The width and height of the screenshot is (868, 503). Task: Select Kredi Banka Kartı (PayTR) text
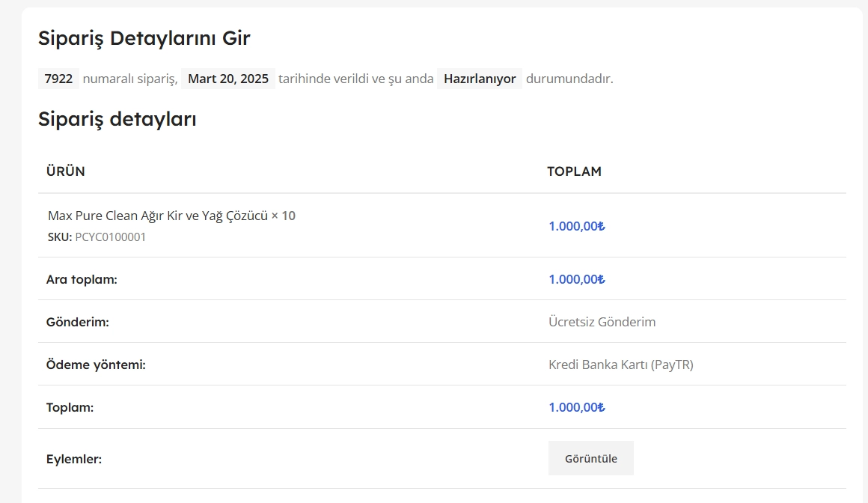(x=620, y=365)
